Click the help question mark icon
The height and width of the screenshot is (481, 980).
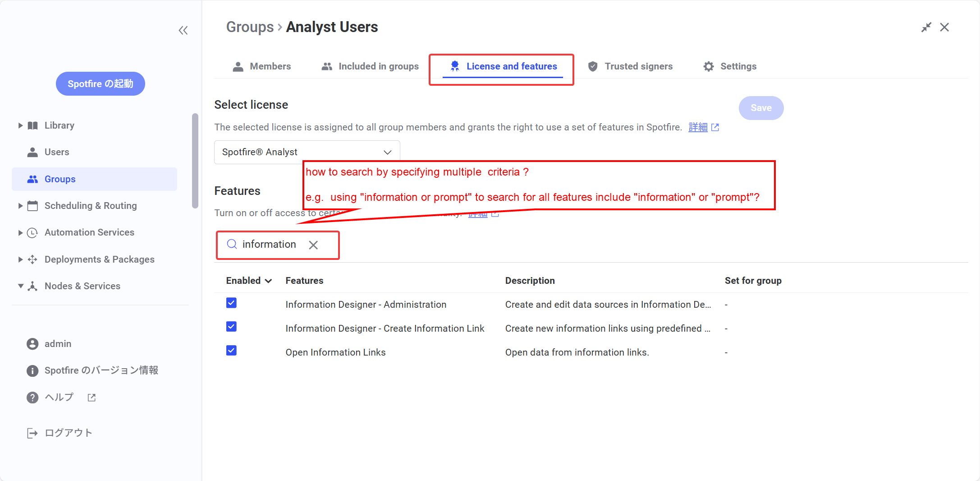tap(32, 398)
